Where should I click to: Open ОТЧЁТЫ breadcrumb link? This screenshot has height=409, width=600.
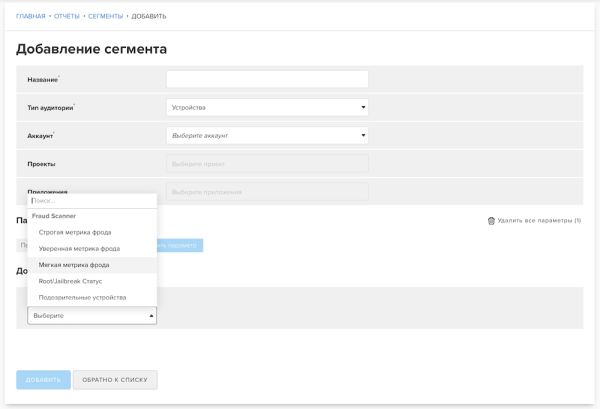click(67, 16)
